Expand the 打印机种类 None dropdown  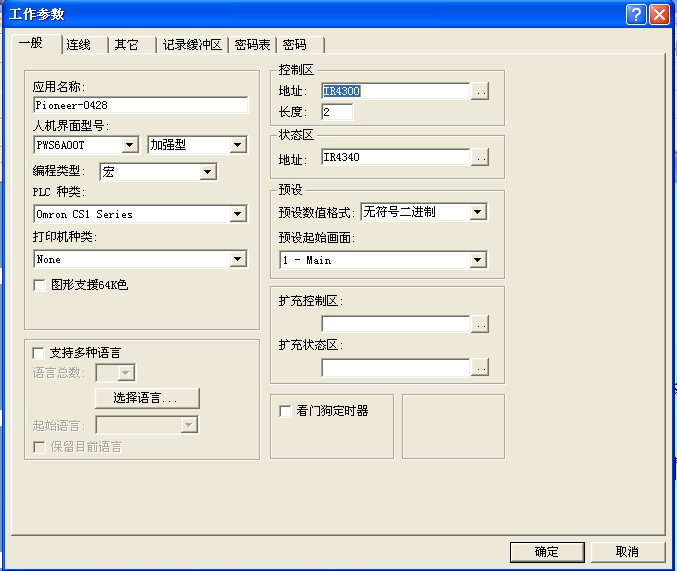pos(238,259)
